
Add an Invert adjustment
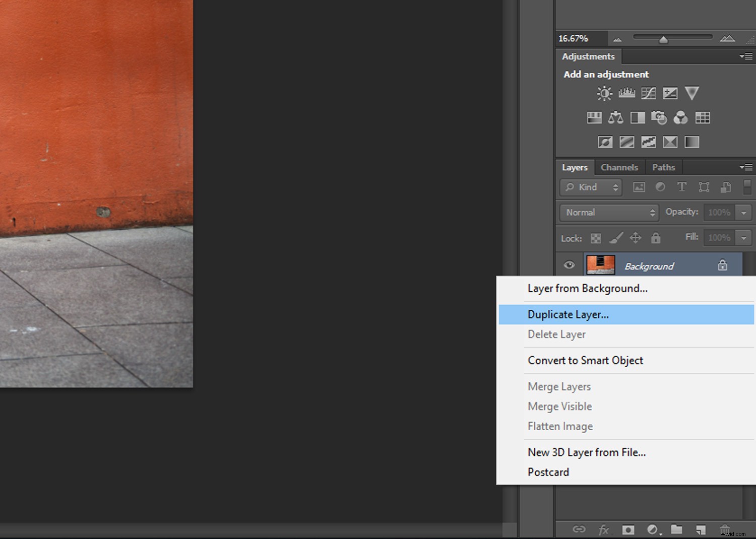(x=604, y=142)
